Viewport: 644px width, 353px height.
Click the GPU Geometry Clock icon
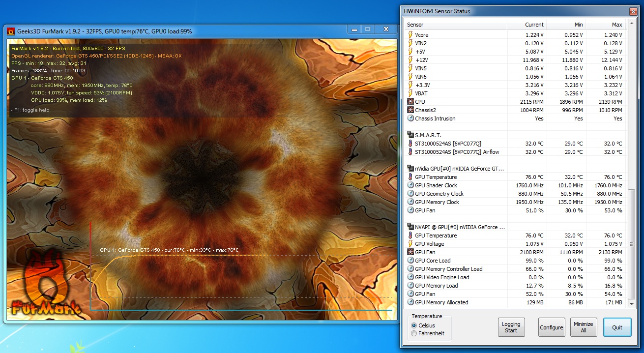410,194
